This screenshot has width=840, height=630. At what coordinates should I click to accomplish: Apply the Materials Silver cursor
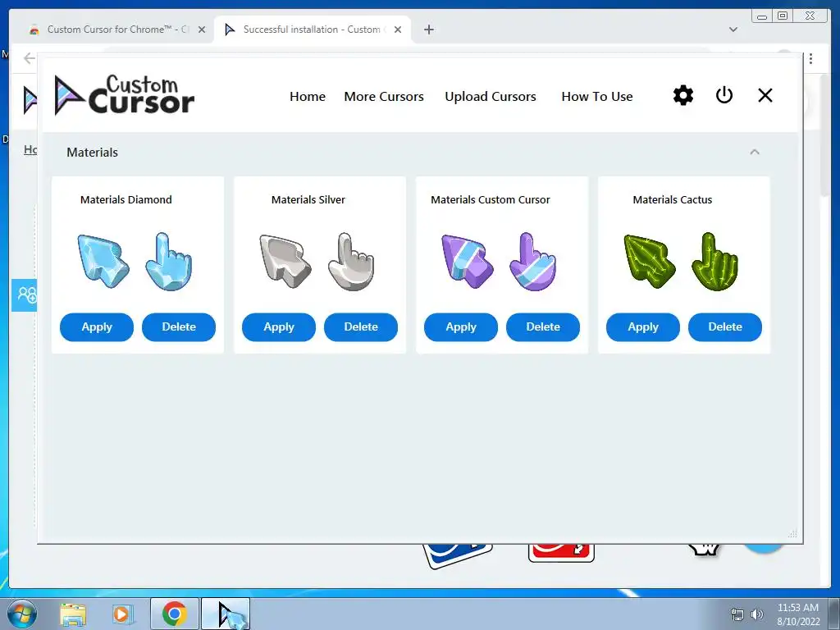point(279,326)
